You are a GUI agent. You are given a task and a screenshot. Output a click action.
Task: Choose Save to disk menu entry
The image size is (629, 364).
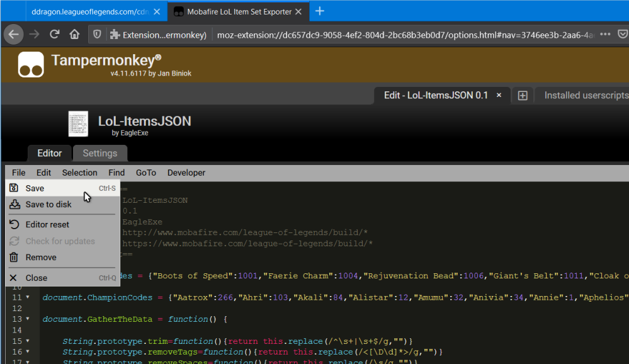62,204
